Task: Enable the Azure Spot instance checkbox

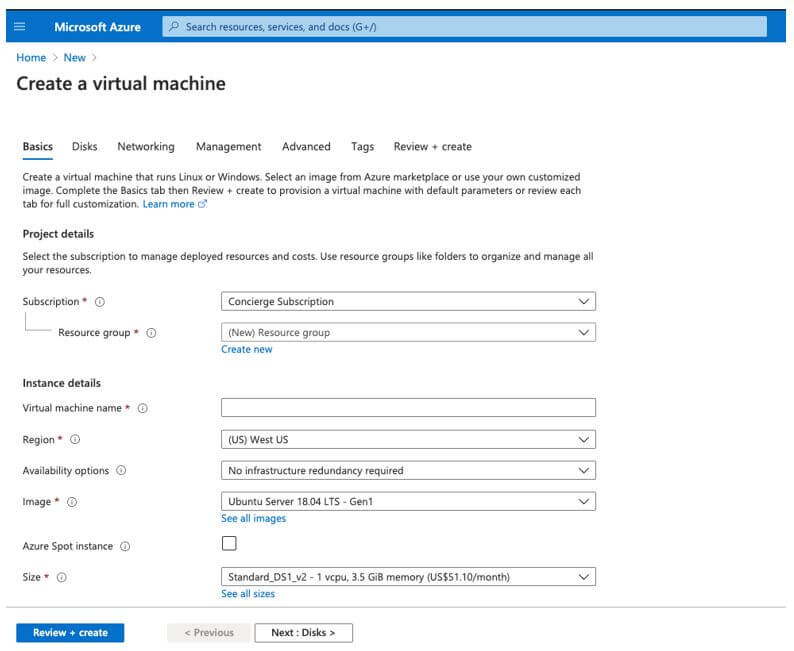Action: coord(229,544)
